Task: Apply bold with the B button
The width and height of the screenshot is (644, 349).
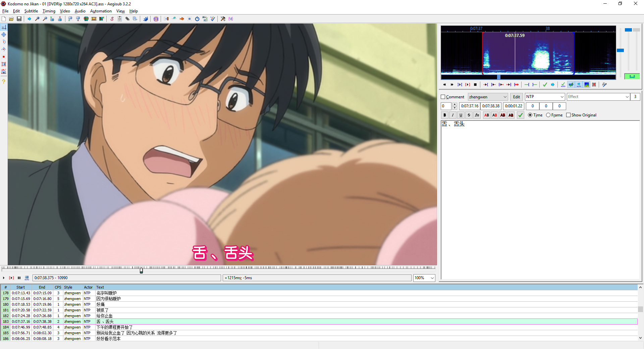Action: tap(445, 115)
